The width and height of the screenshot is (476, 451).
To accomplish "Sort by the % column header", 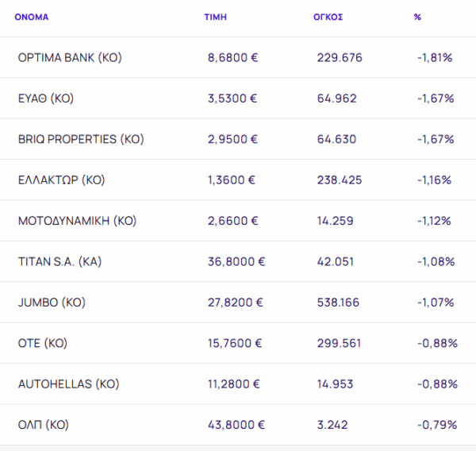I will [x=417, y=17].
